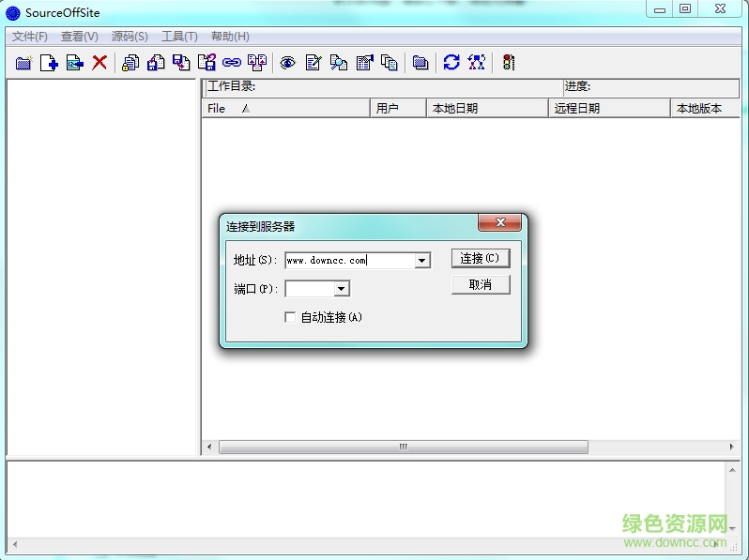The image size is (749, 560).
Task: Open the 文件(F) menu
Action: (x=30, y=37)
